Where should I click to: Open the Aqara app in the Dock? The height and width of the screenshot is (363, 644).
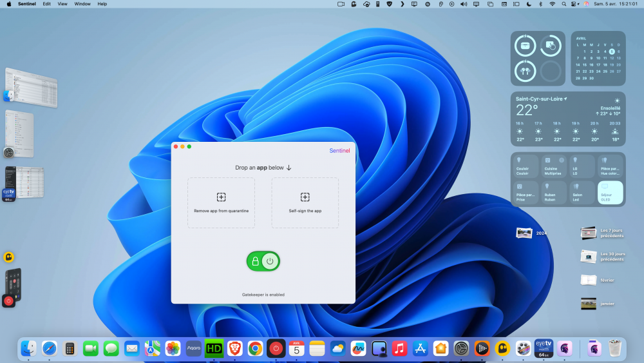[193, 349]
